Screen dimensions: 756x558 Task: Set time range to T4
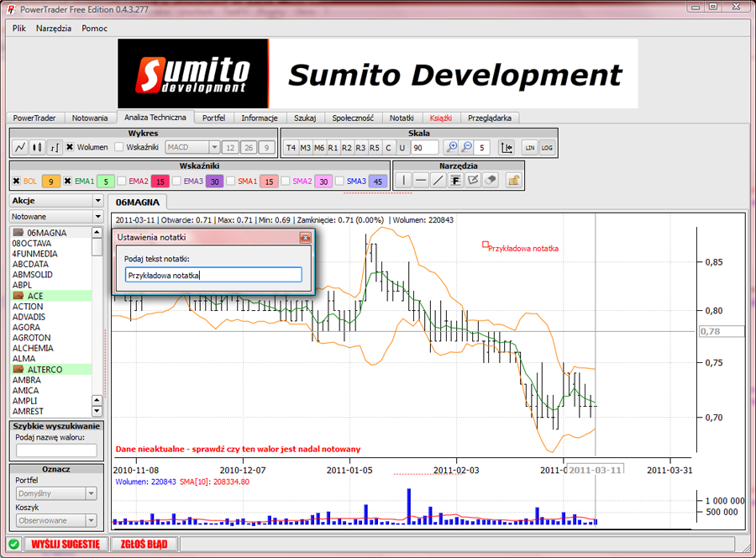click(291, 148)
